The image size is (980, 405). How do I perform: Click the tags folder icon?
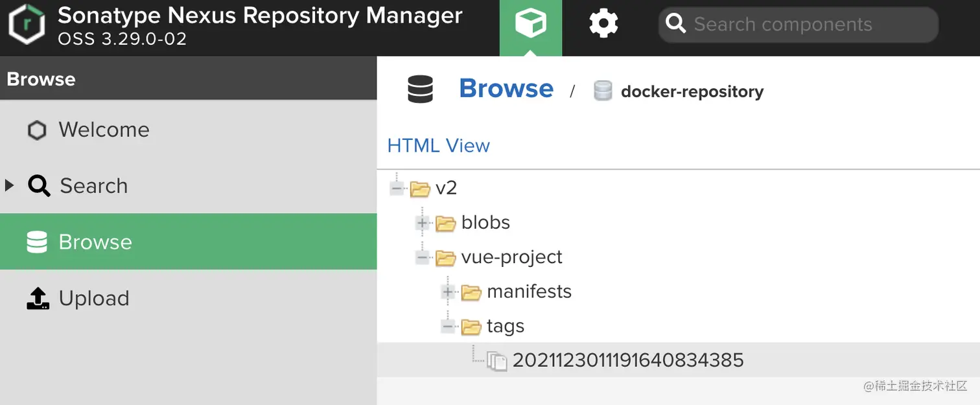471,327
